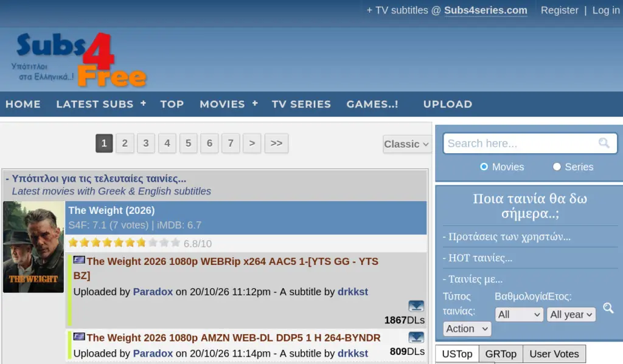Open The Weight (2026) movie title
The height and width of the screenshot is (364, 623).
(x=112, y=210)
